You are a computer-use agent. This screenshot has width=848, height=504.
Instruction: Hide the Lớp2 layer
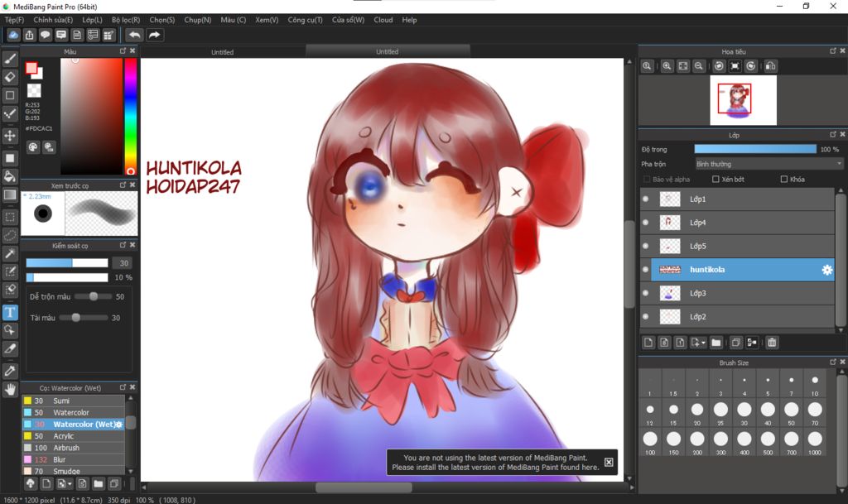pos(645,317)
